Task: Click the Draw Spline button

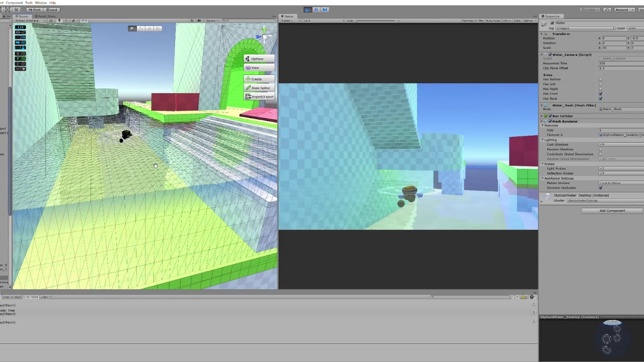Action: [259, 88]
